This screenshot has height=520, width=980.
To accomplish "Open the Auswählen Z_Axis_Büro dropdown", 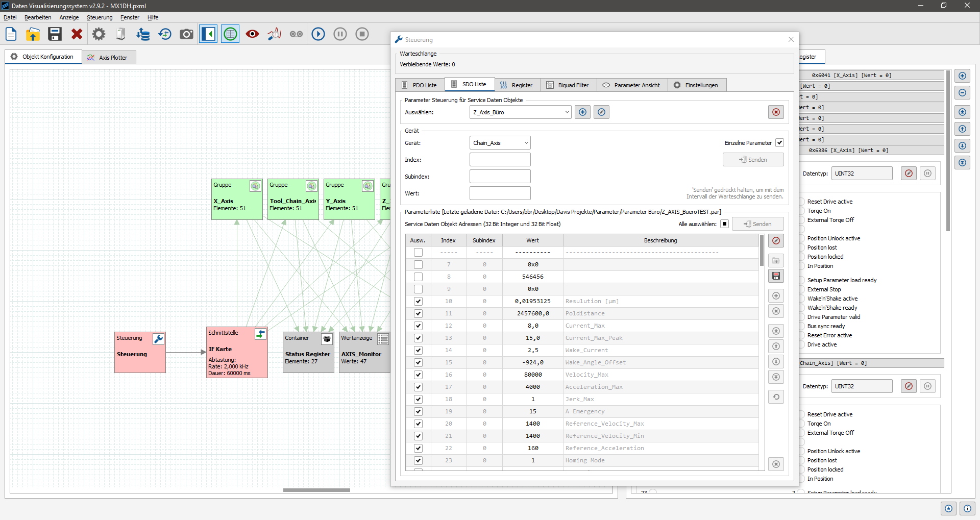I will [520, 112].
